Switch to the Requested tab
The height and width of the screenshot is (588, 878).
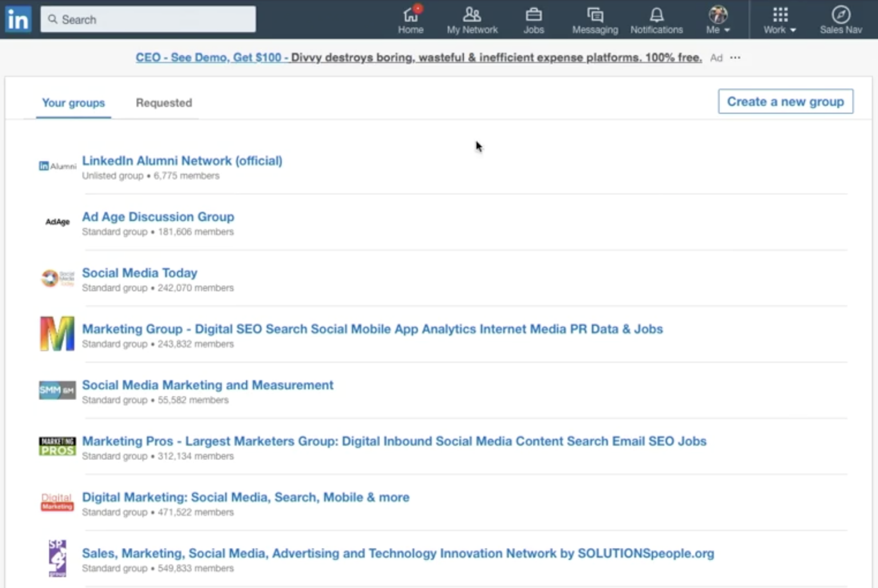pos(163,103)
